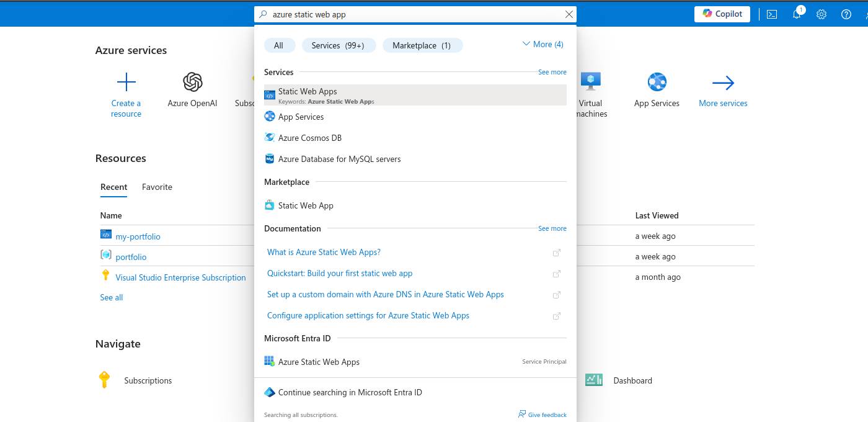Click the marketplace shopping bag icon
868x422 pixels.
click(x=270, y=205)
